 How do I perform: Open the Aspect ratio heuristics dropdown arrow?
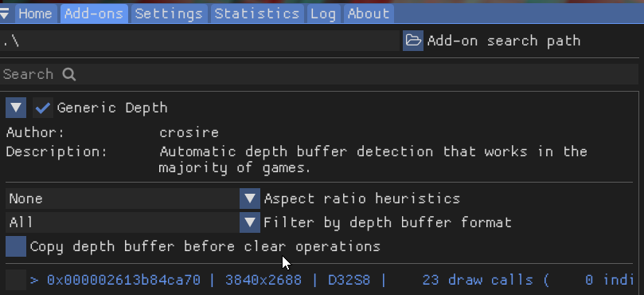pyautogui.click(x=250, y=199)
